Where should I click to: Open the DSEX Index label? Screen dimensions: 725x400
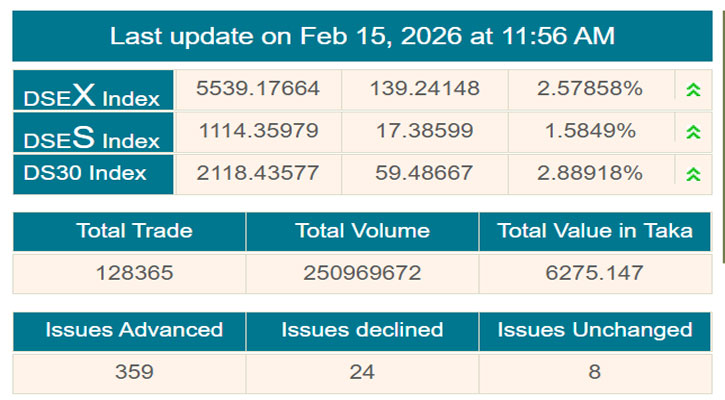(93, 93)
